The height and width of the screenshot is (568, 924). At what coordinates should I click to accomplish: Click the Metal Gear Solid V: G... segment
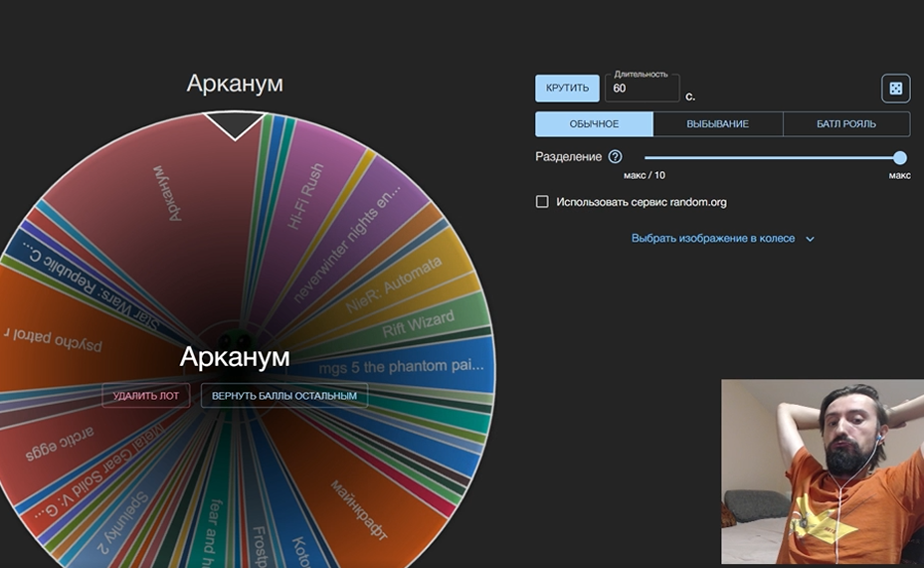pyautogui.click(x=100, y=472)
